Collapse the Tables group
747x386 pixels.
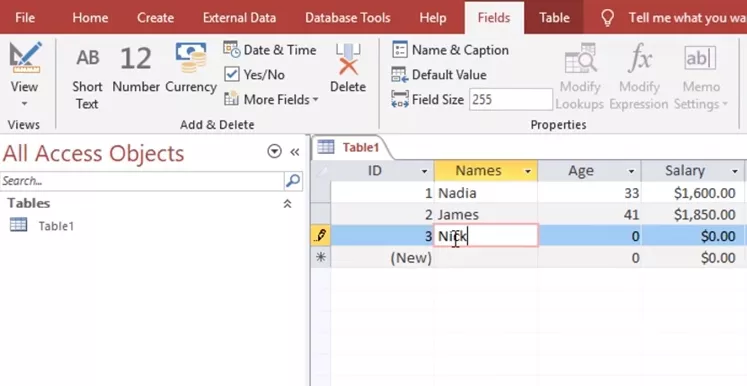click(x=287, y=204)
